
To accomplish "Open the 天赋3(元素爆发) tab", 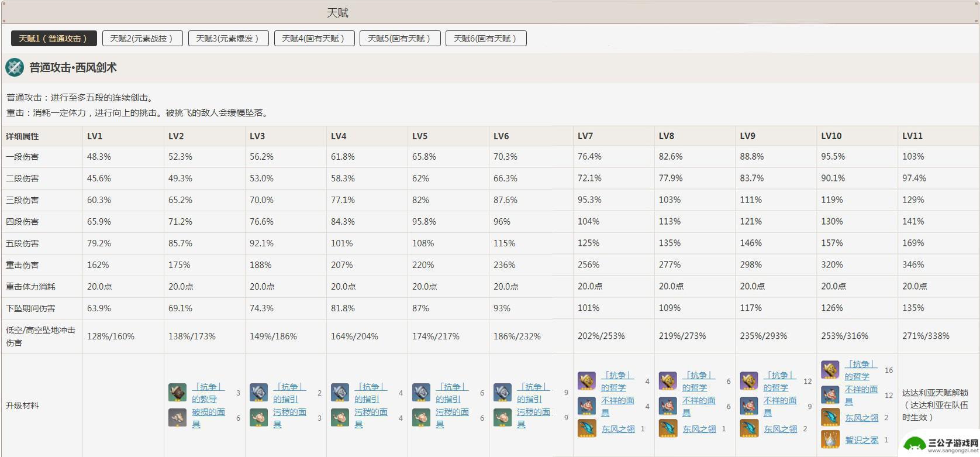I will tap(228, 39).
